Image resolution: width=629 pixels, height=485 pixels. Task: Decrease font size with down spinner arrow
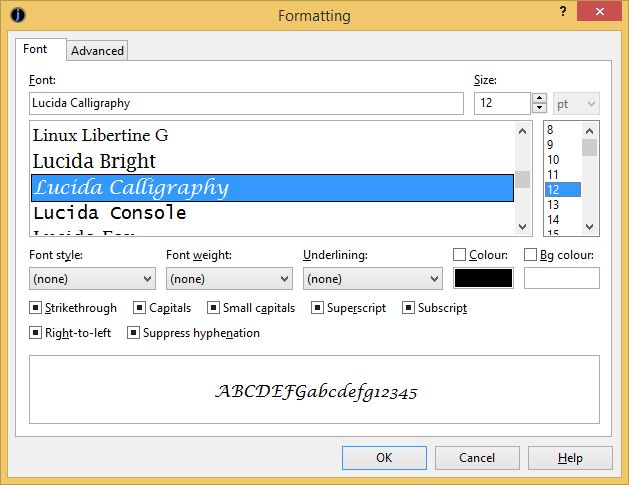click(540, 108)
